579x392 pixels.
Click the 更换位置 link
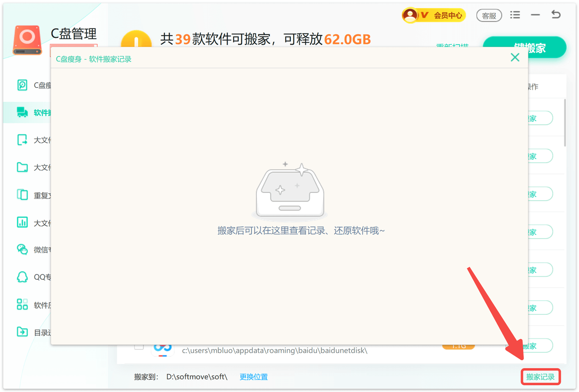pyautogui.click(x=253, y=377)
